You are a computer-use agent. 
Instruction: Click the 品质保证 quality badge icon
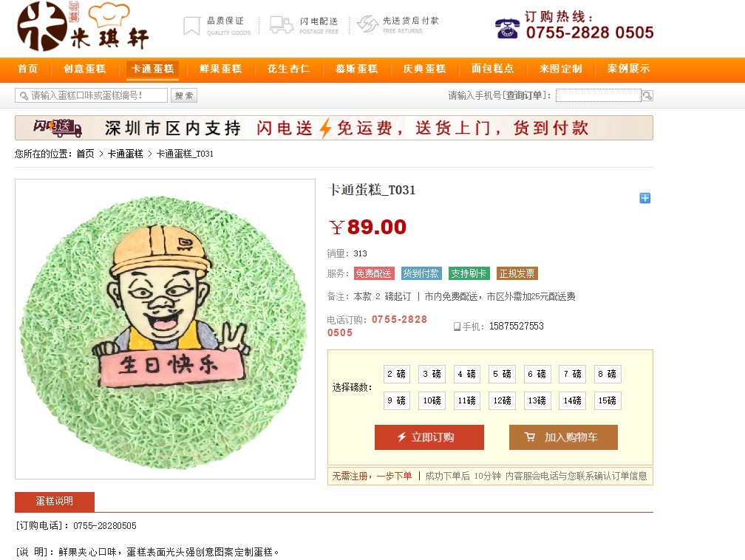[x=191, y=26]
